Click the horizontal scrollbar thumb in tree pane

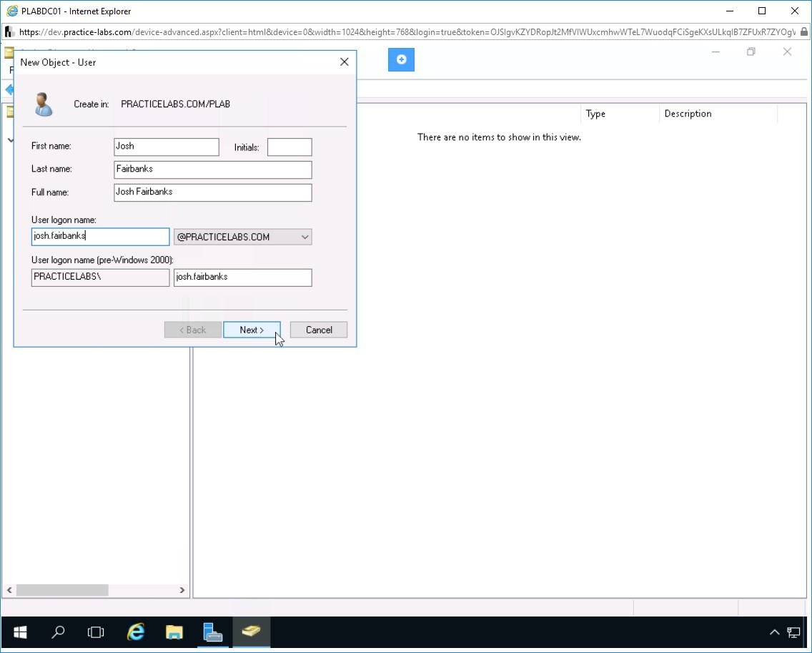click(62, 590)
